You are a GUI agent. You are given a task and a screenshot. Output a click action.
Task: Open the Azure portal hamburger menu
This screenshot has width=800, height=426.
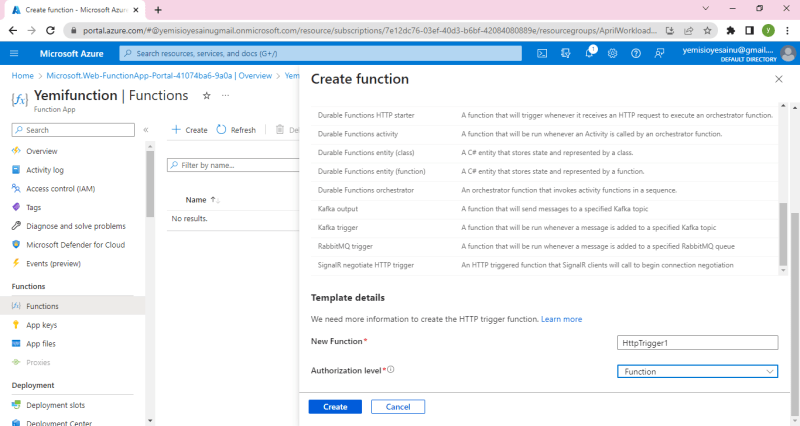coord(14,53)
